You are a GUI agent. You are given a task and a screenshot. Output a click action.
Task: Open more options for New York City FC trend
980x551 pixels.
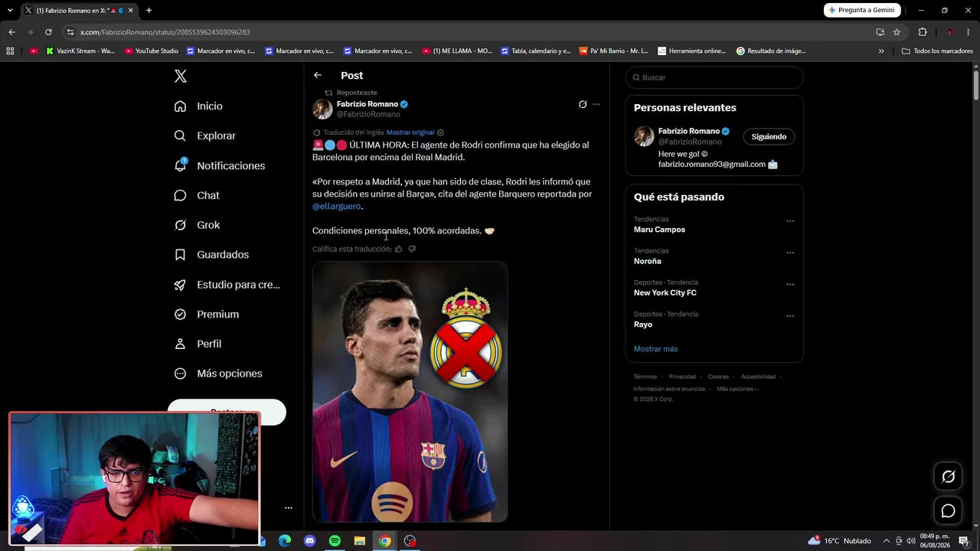(x=790, y=284)
